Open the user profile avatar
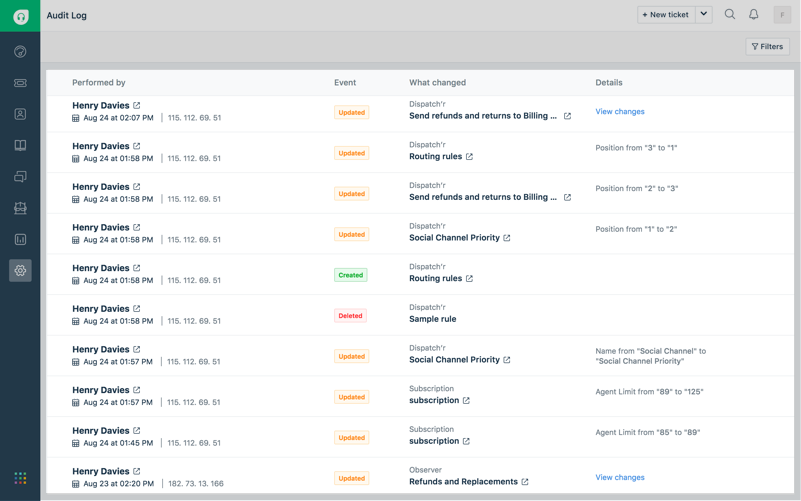The height and width of the screenshot is (501, 801). tap(782, 15)
